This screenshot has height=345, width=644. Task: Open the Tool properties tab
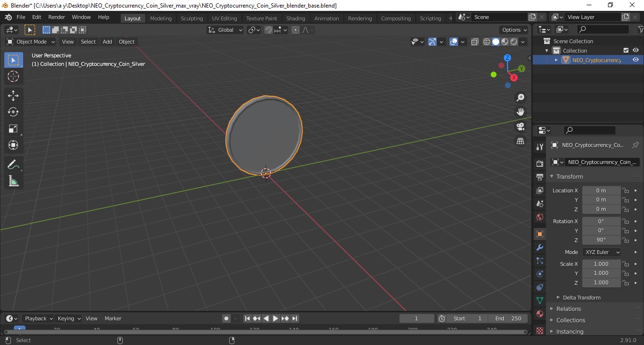point(539,146)
